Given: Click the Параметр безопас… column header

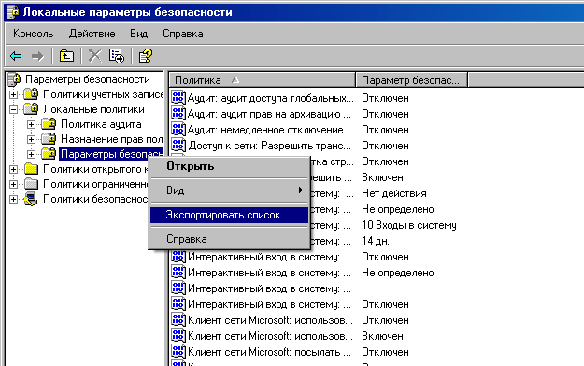Looking at the screenshot, I should pos(412,80).
